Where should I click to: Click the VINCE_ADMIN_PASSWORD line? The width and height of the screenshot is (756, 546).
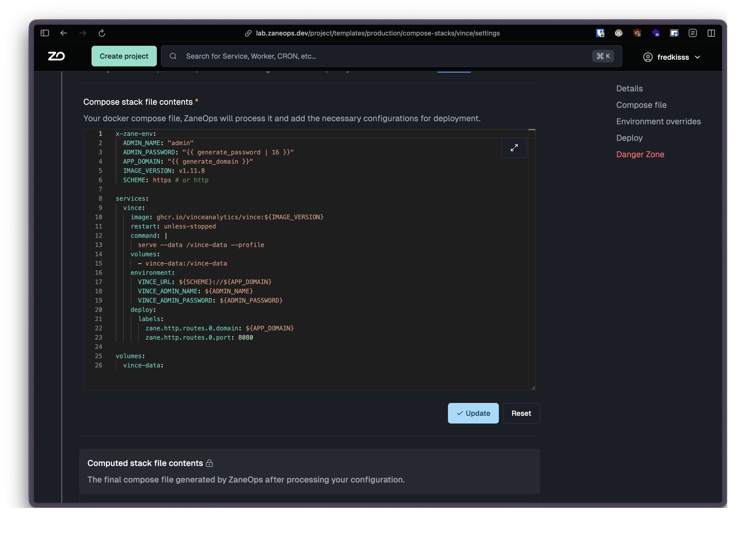click(x=210, y=301)
